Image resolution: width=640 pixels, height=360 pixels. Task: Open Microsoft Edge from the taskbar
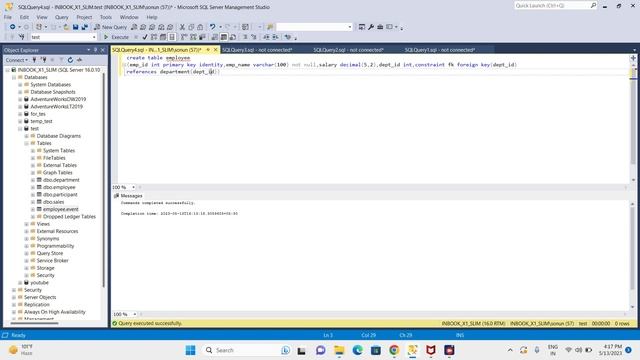[x=358, y=350]
